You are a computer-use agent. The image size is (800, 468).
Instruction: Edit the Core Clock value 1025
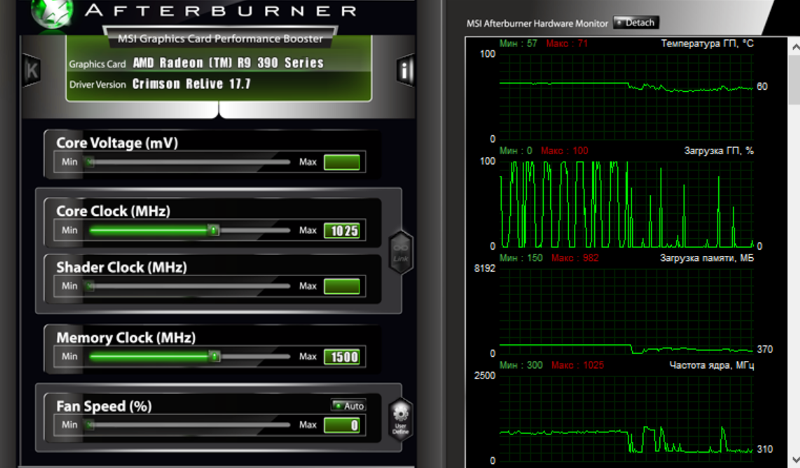(x=342, y=231)
